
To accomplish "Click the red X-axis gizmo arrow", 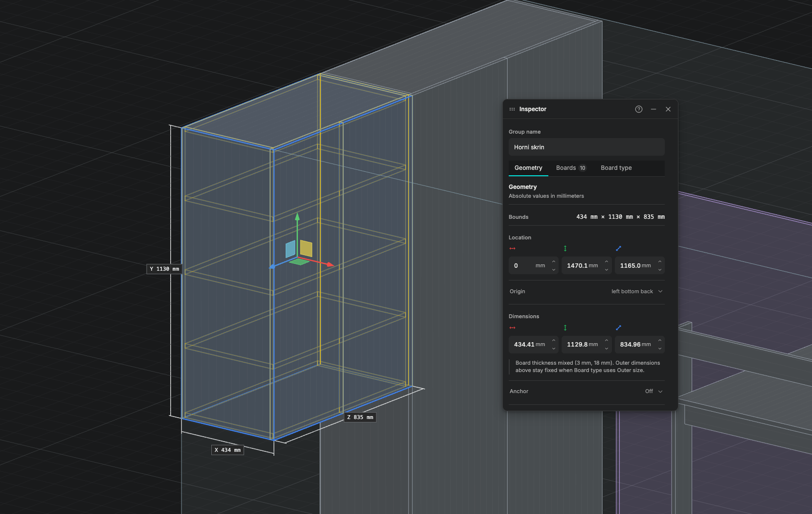I will (330, 264).
